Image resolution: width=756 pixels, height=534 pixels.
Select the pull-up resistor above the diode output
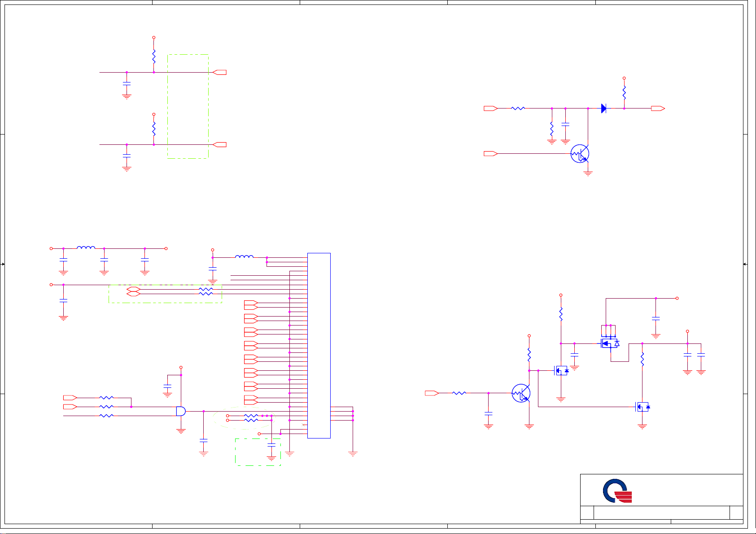click(x=624, y=93)
